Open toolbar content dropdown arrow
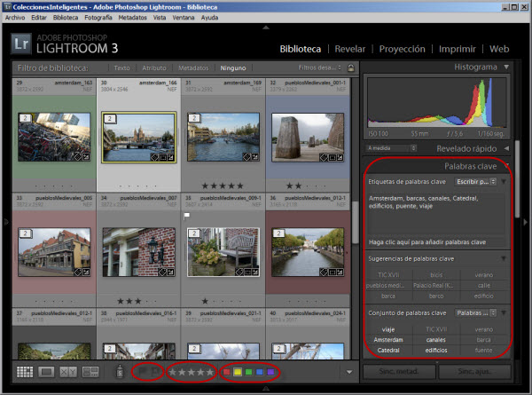 tap(349, 372)
